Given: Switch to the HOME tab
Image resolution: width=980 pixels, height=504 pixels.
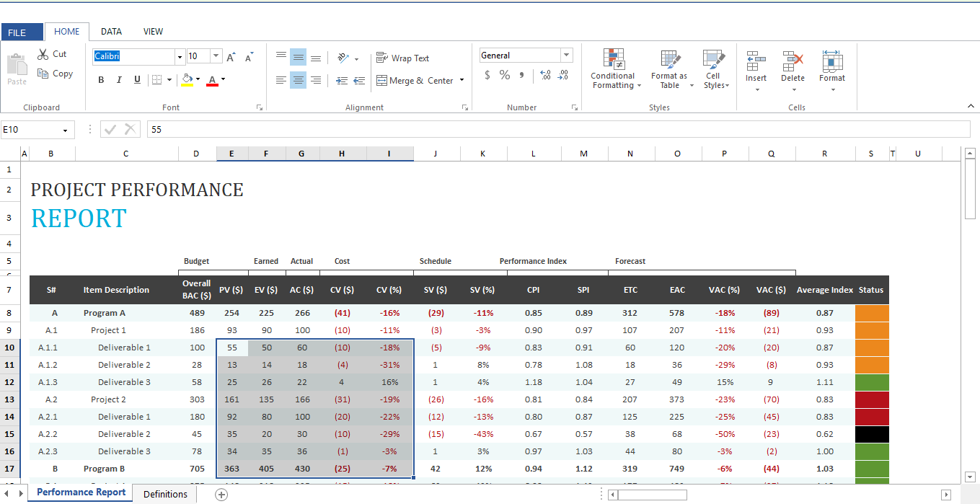Looking at the screenshot, I should tap(67, 32).
